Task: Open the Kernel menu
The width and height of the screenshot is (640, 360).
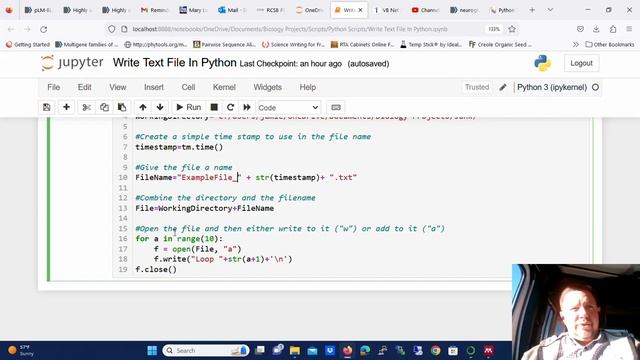Action: tap(224, 87)
